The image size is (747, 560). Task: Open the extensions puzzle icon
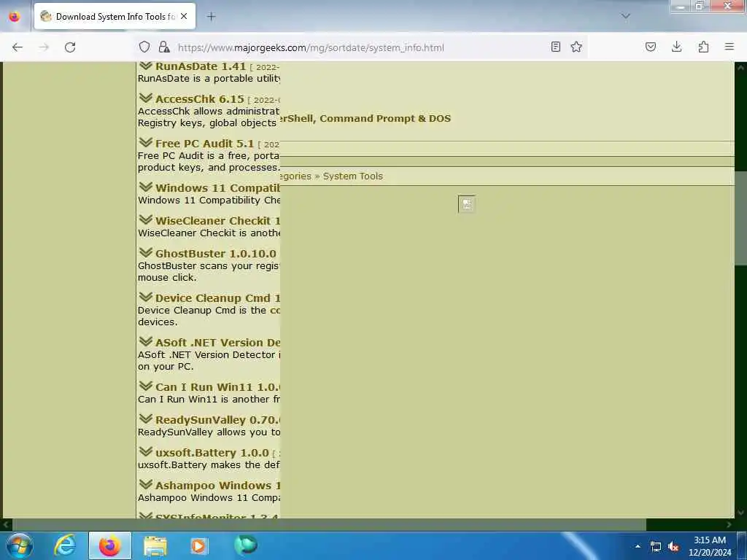703,47
